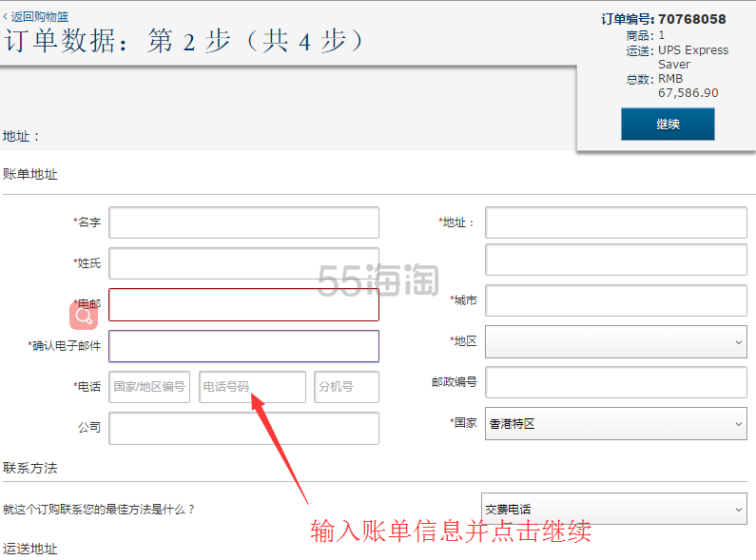This screenshot has width=756, height=560.
Task: Click the 城市 city input field
Action: [x=616, y=300]
